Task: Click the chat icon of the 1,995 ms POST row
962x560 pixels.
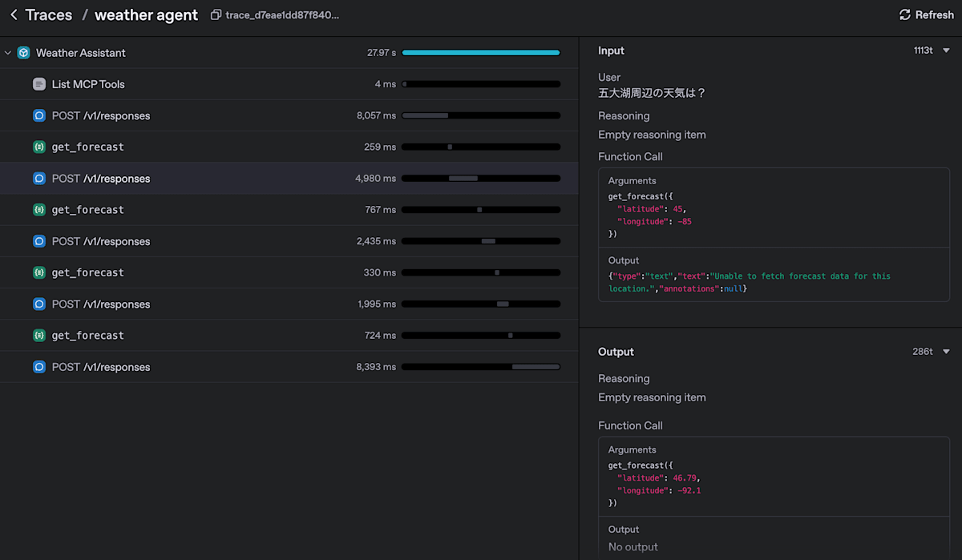Action: click(x=39, y=304)
